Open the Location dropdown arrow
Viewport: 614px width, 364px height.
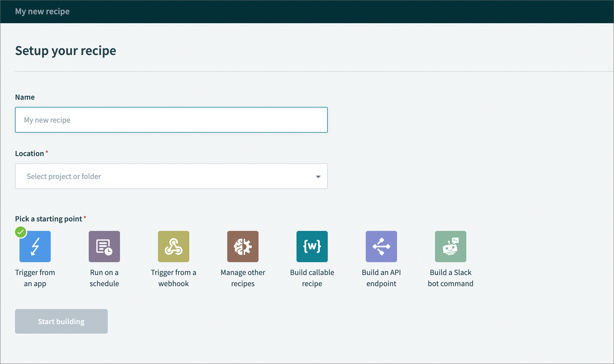(318, 177)
